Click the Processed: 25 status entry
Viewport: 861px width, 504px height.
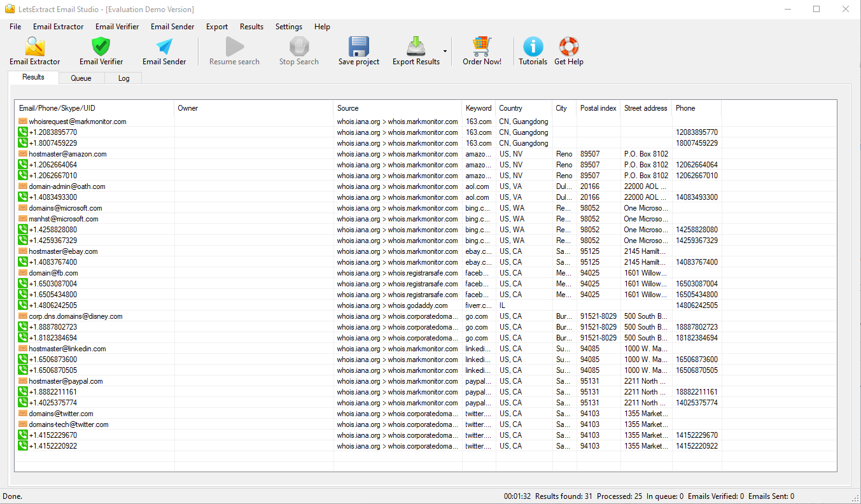tap(619, 496)
